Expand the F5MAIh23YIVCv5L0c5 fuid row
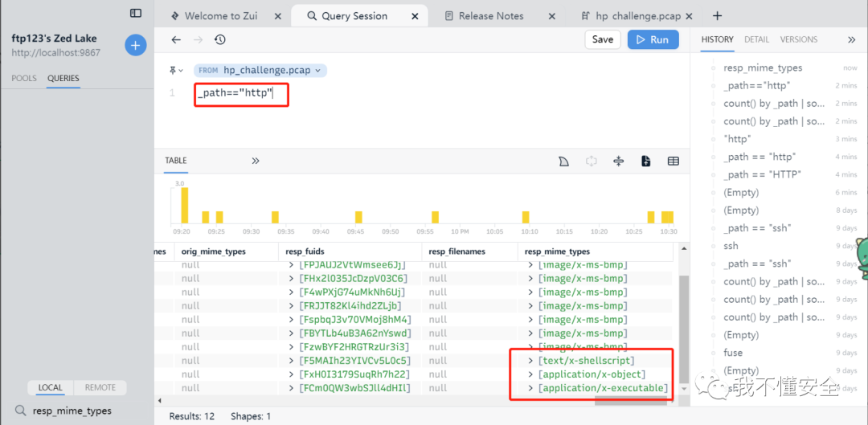This screenshot has width=868, height=425. 291,362
